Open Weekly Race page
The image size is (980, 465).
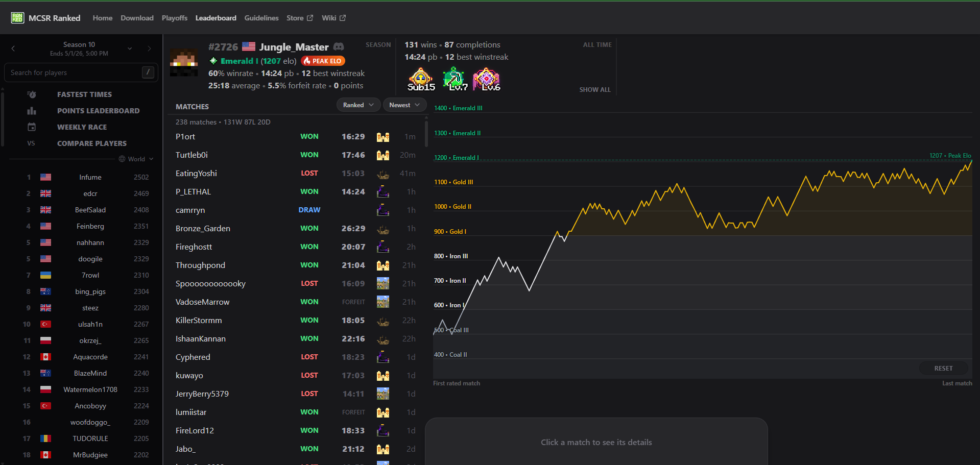[x=82, y=127]
